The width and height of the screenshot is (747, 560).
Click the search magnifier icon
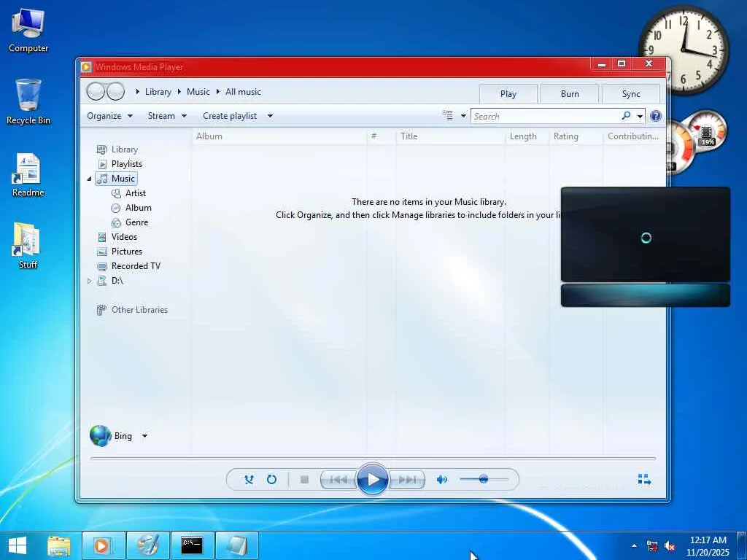[x=626, y=116]
